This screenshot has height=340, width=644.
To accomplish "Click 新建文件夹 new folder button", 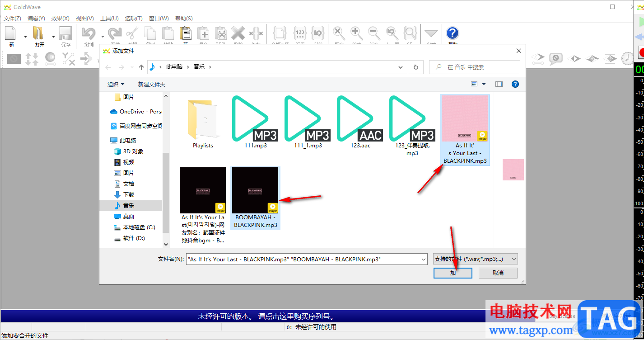I will (152, 84).
